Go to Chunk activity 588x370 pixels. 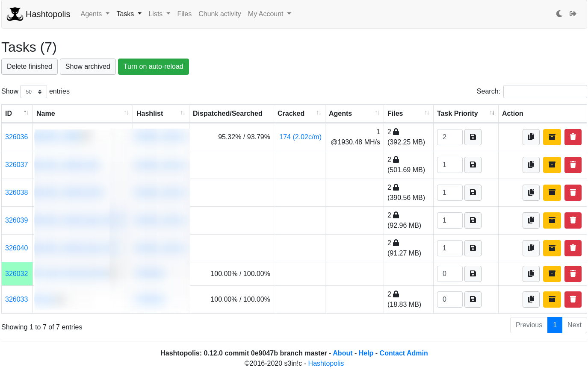pos(219,14)
